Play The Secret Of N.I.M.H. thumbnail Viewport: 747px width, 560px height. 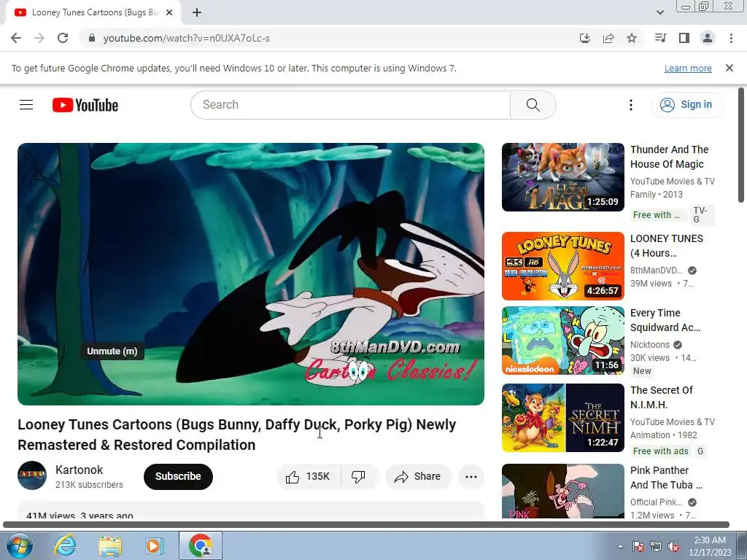(562, 418)
